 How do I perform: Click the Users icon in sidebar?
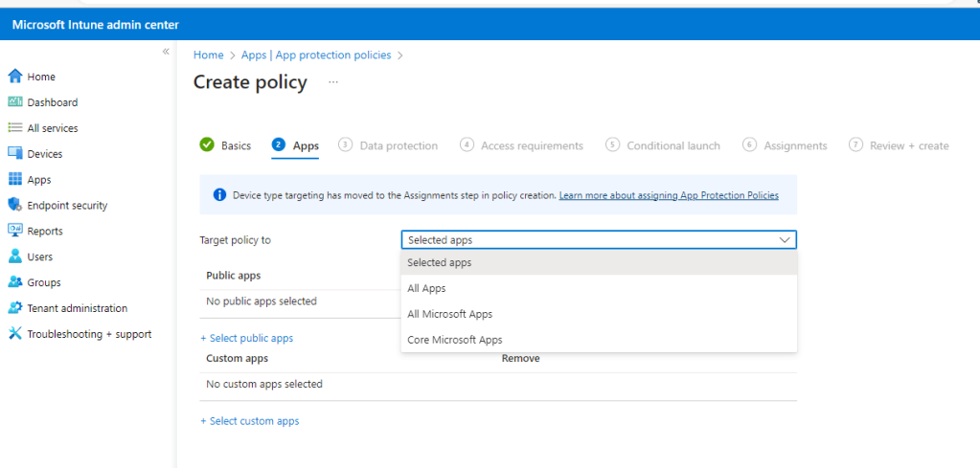coord(14,257)
